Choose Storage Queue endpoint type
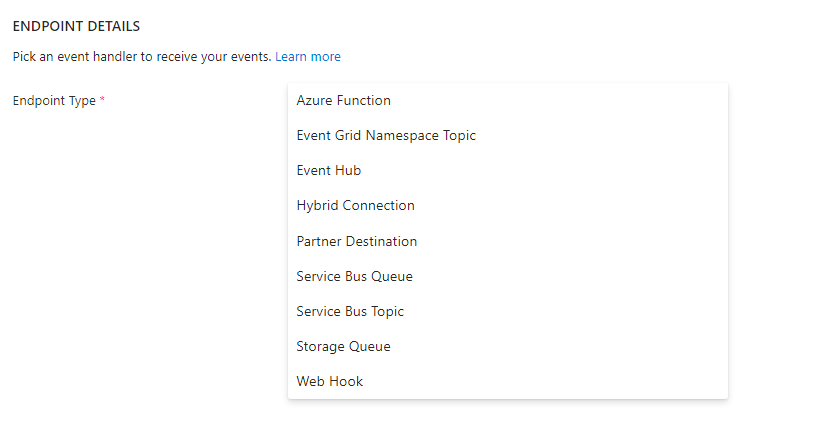 508,346
